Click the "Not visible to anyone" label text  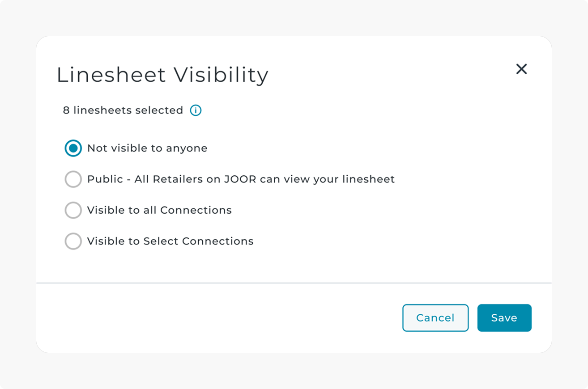[147, 148]
